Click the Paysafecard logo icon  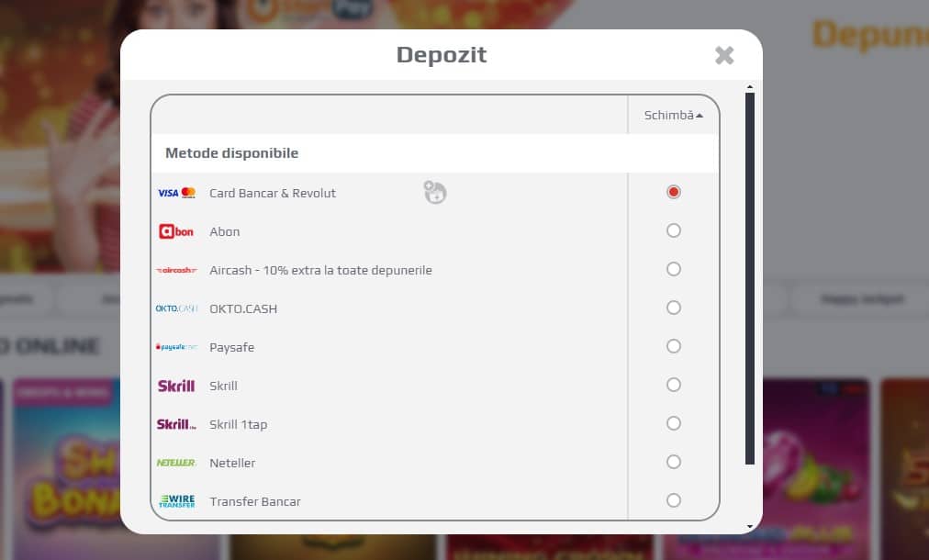point(176,347)
